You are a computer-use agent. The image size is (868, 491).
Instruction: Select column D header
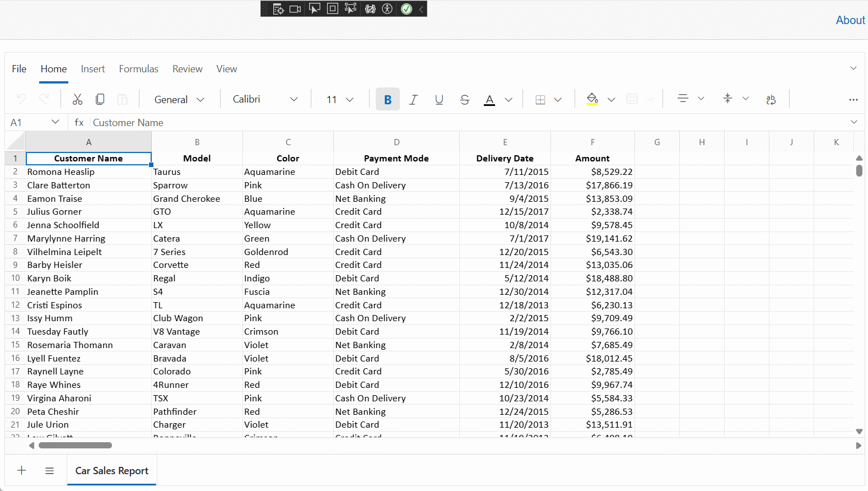tap(396, 142)
